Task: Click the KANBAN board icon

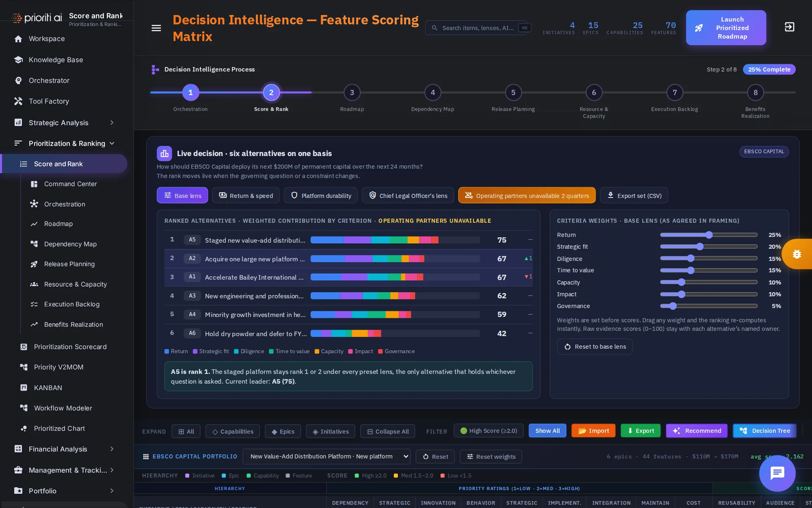Action: [x=24, y=388]
